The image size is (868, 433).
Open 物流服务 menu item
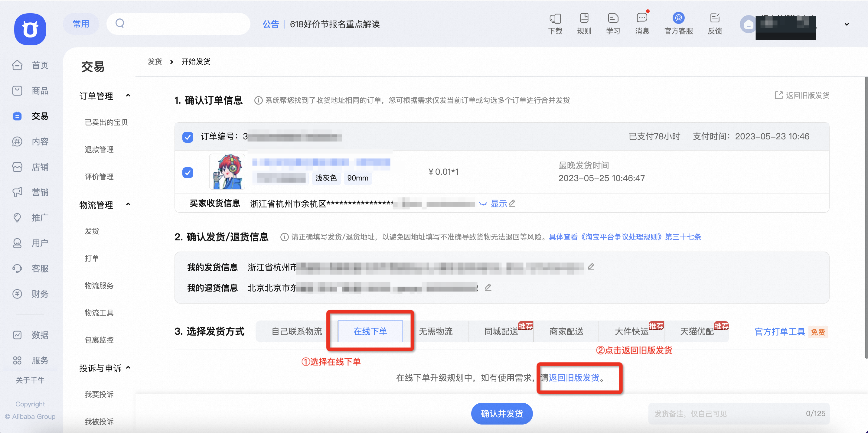pyautogui.click(x=99, y=286)
